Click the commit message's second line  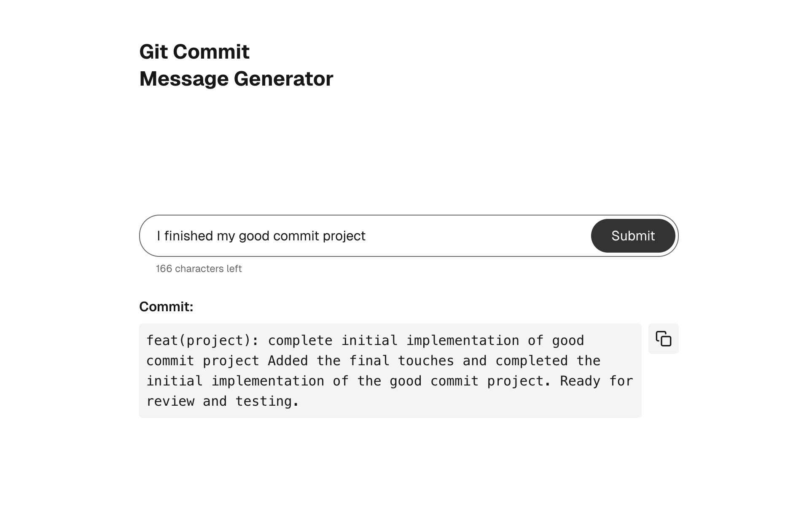[x=373, y=360]
